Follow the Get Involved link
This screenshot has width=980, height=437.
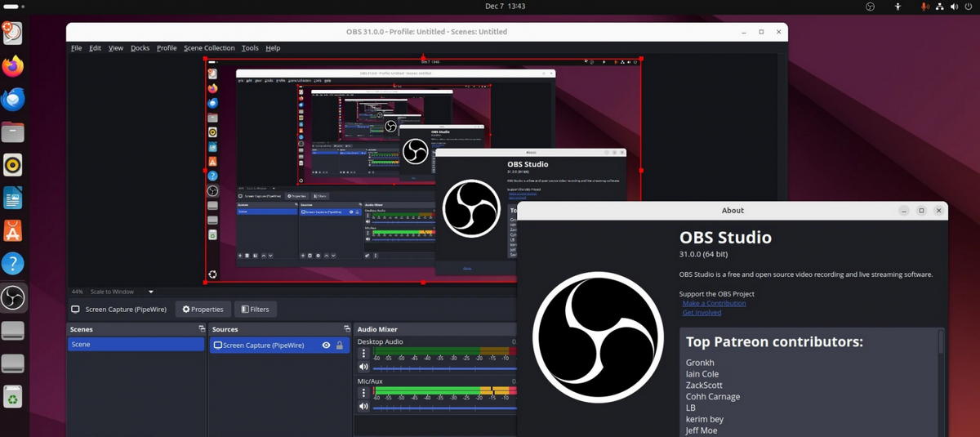pyautogui.click(x=702, y=313)
